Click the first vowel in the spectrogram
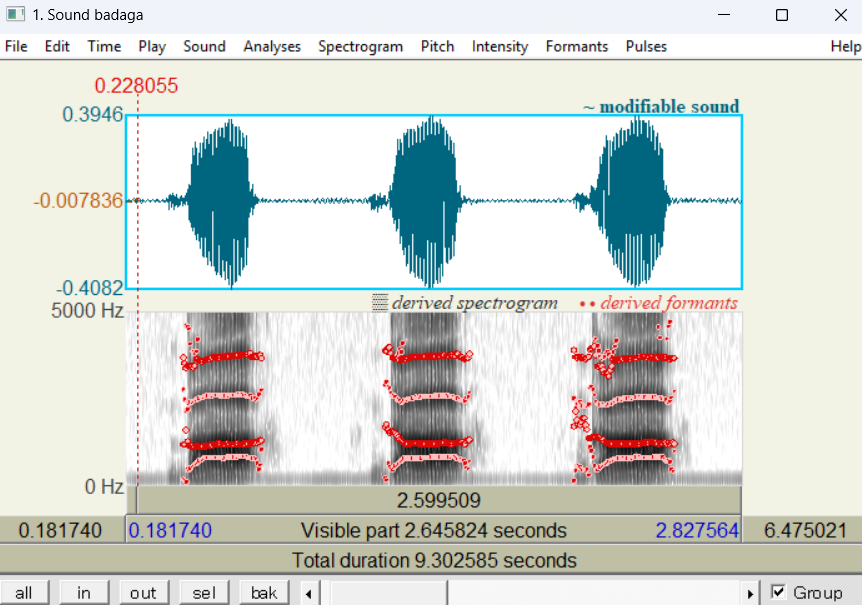 pyautogui.click(x=221, y=398)
